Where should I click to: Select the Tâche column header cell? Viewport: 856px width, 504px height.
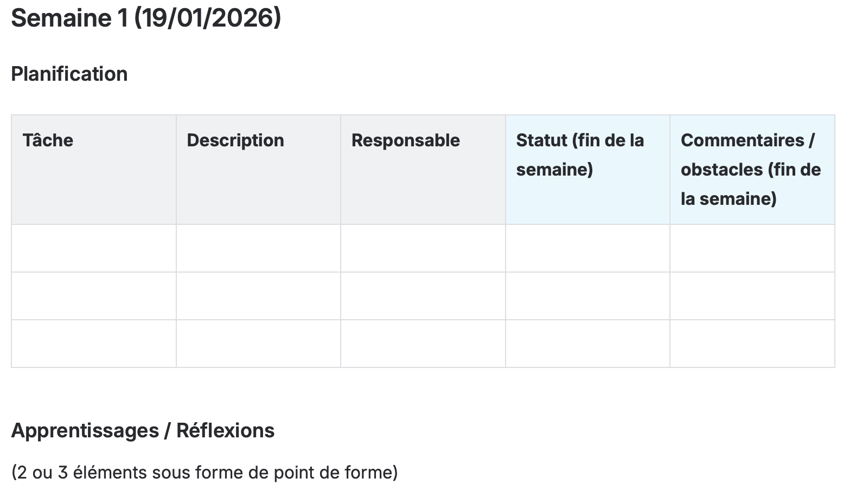(x=94, y=170)
